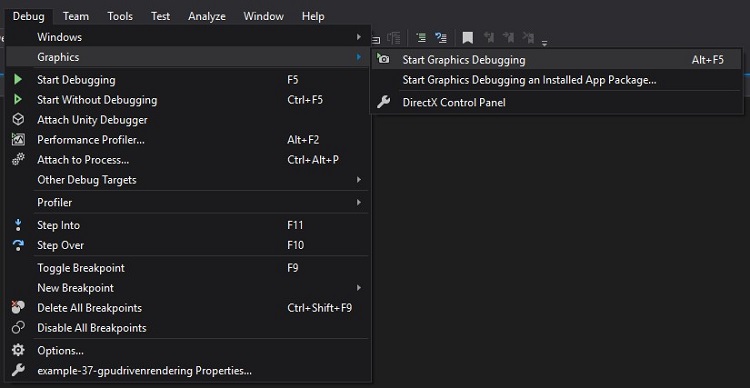
Task: Expand the Windows submenu arrow
Action: coord(358,37)
